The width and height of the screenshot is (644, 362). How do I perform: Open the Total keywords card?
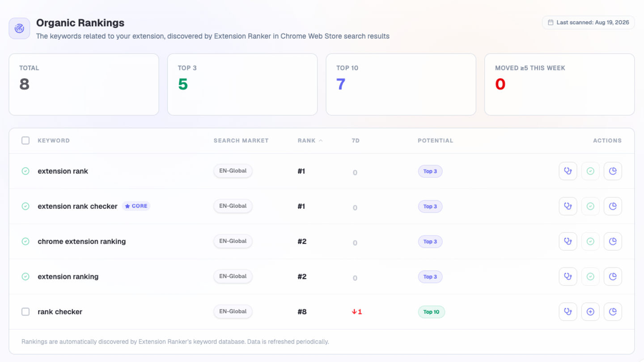click(x=84, y=84)
